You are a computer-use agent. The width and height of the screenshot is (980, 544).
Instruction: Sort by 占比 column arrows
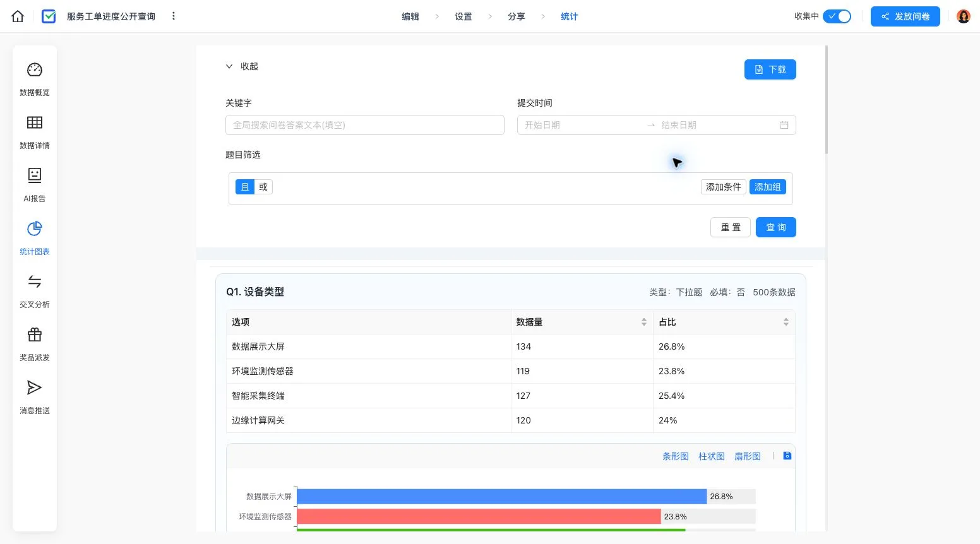click(x=786, y=322)
